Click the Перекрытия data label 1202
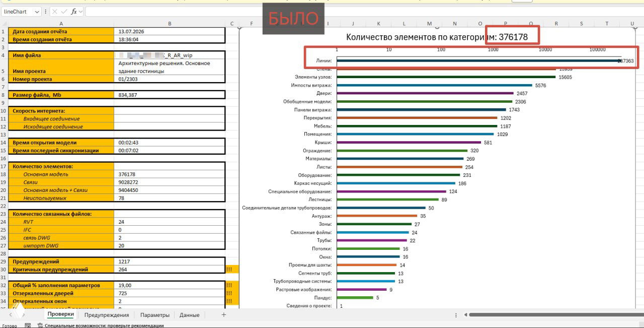The image size is (644, 328). tap(507, 118)
